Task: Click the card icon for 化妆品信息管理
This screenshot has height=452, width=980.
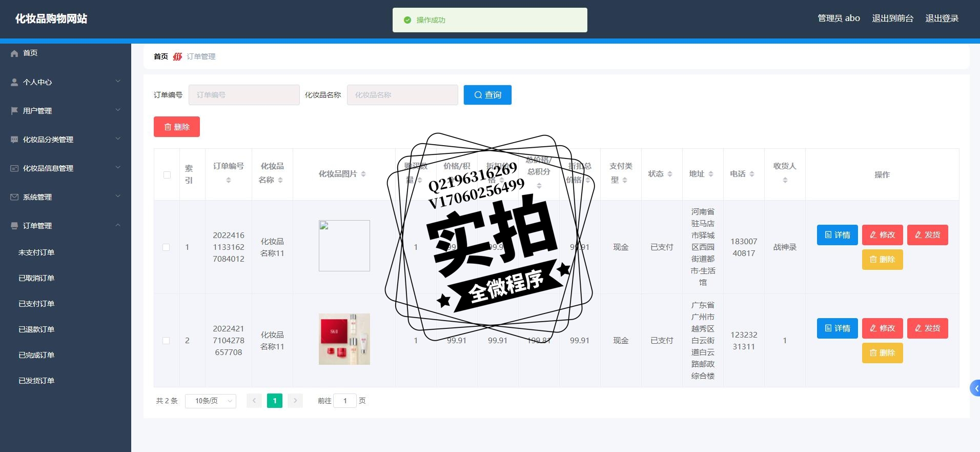Action: (x=14, y=168)
